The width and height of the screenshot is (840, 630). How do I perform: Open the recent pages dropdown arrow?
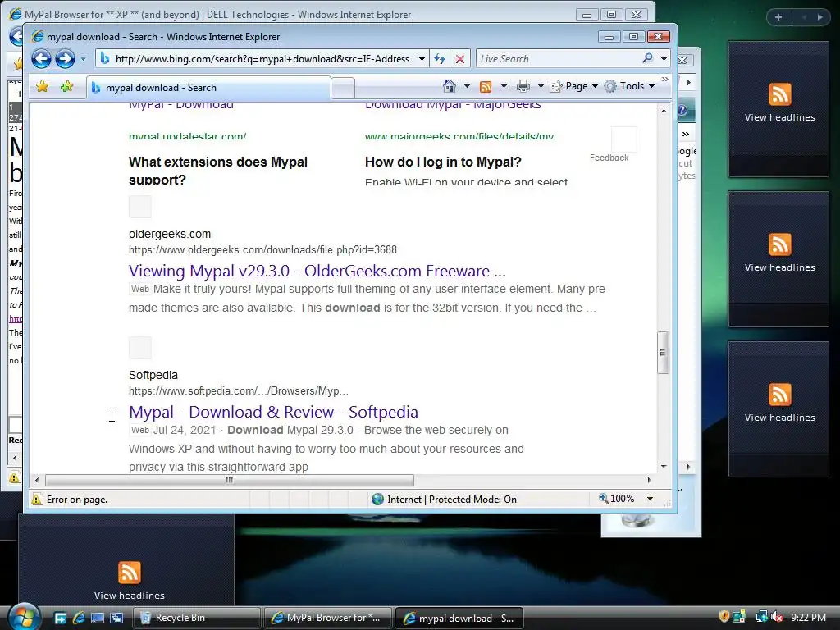coord(83,59)
